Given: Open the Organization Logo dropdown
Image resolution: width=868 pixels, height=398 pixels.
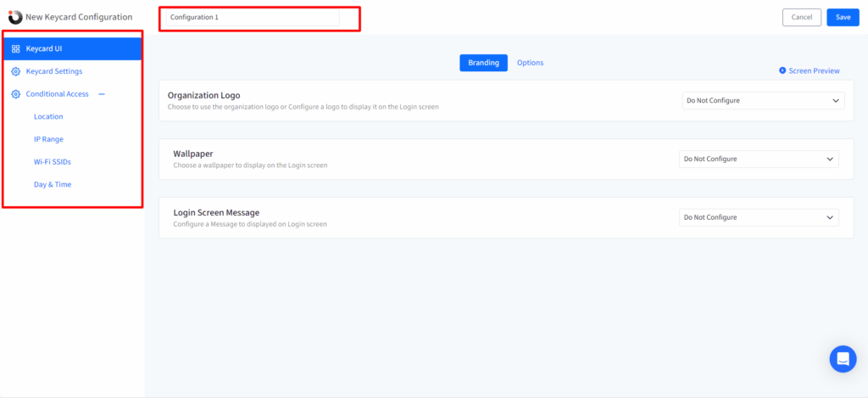Looking at the screenshot, I should point(764,101).
